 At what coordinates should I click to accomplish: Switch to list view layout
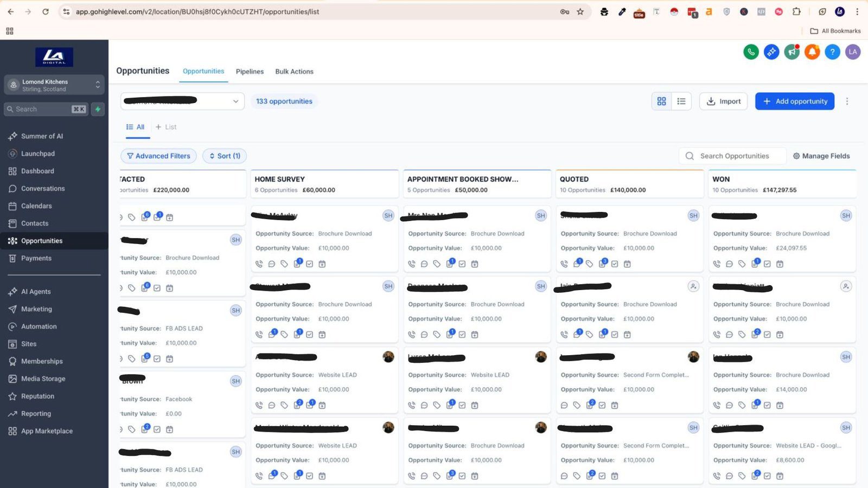[x=681, y=101]
